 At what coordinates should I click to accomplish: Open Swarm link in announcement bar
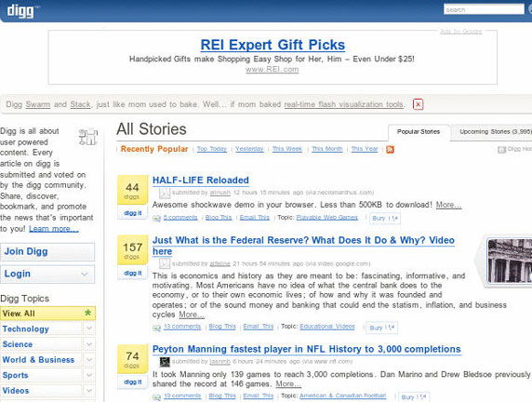tap(38, 104)
